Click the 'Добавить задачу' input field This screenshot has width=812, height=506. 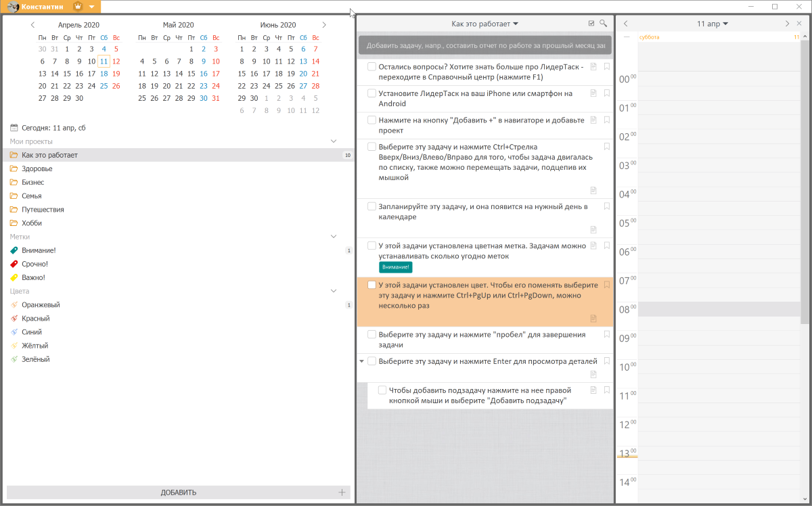click(484, 45)
